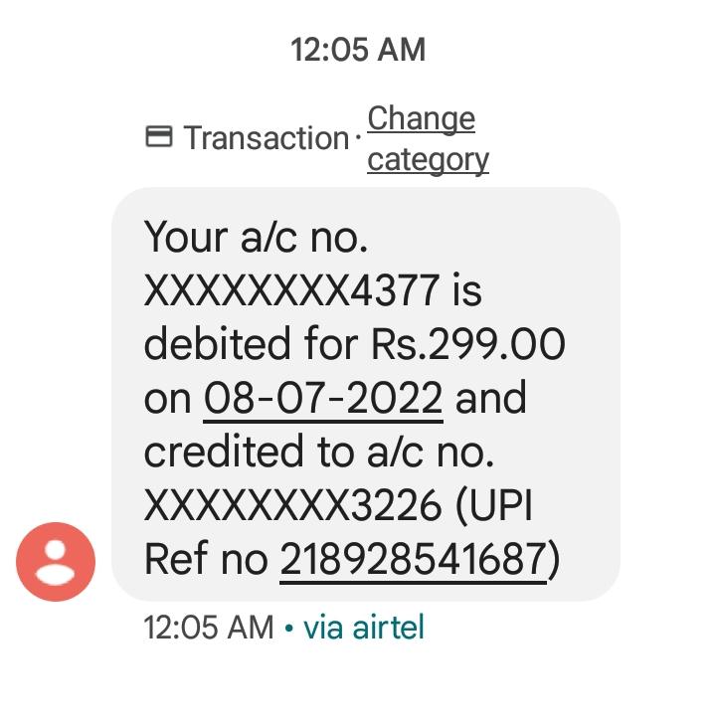Click the card icon beside Transaction
The width and height of the screenshot is (716, 728).
(x=159, y=136)
